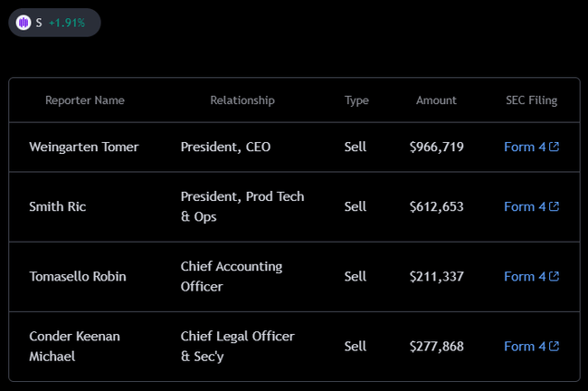This screenshot has width=588, height=391.
Task: Click external link icon in Conder Keenan row
Action: [554, 346]
